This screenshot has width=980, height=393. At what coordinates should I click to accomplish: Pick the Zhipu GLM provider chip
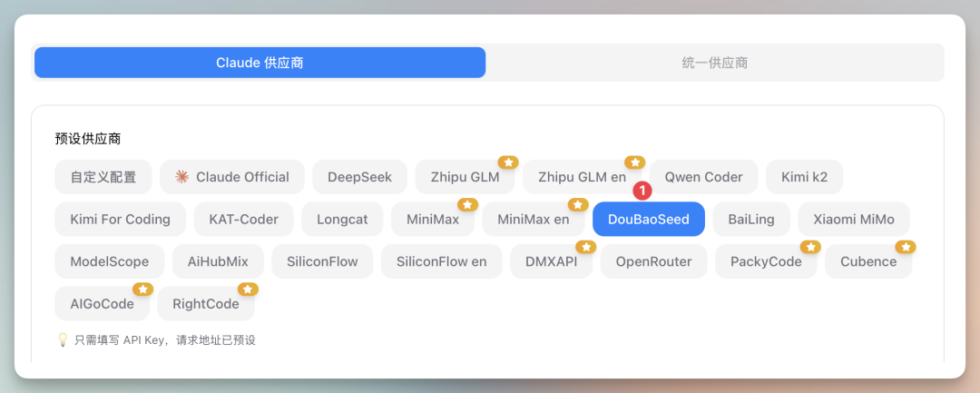465,177
